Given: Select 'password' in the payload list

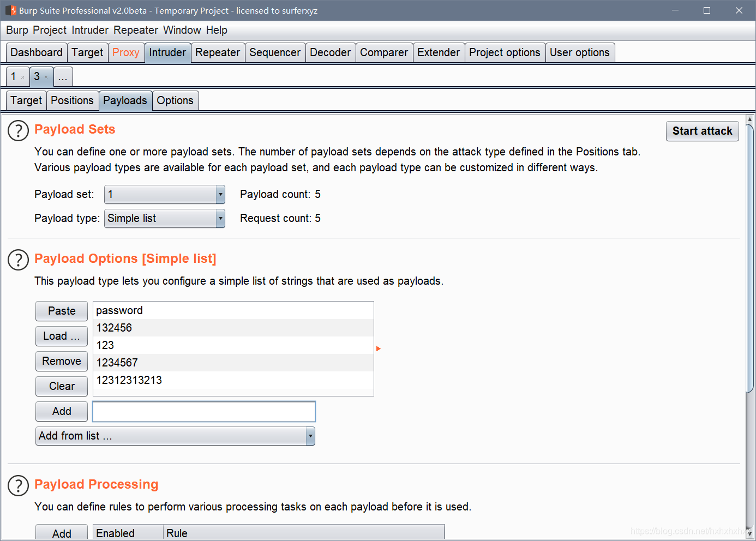Looking at the screenshot, I should pos(233,310).
